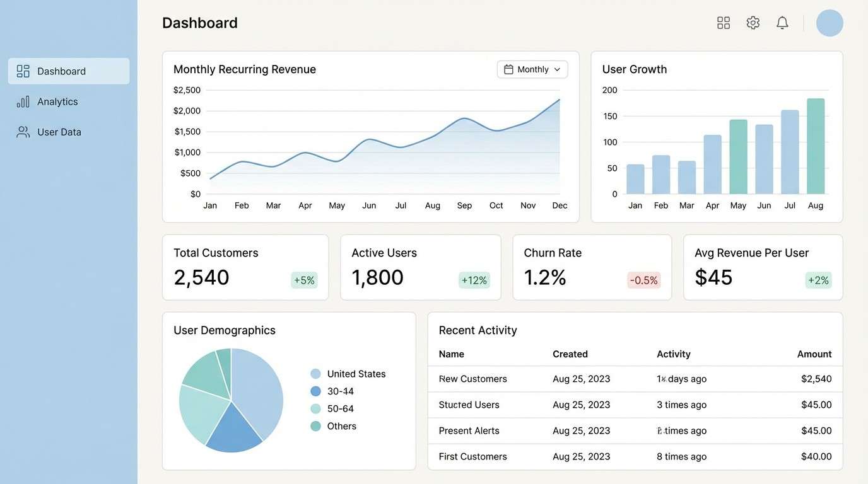Click the Dashboard grid icon in sidebar
This screenshot has height=484, width=868.
23,71
